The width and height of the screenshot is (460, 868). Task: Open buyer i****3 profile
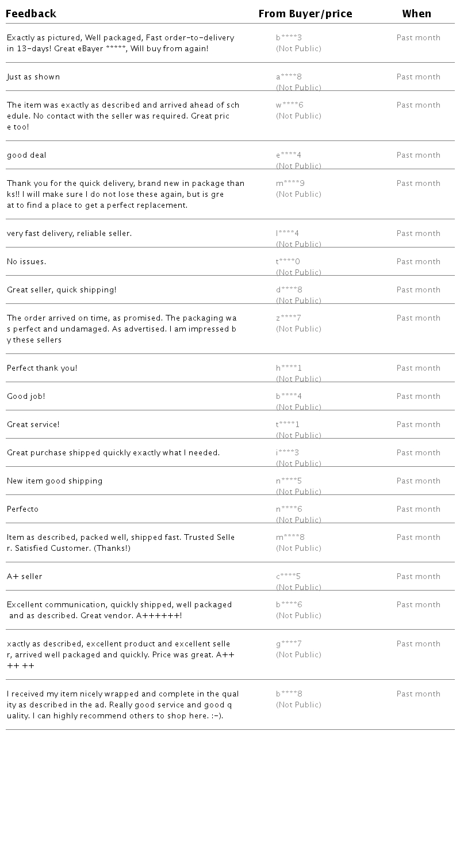click(287, 453)
